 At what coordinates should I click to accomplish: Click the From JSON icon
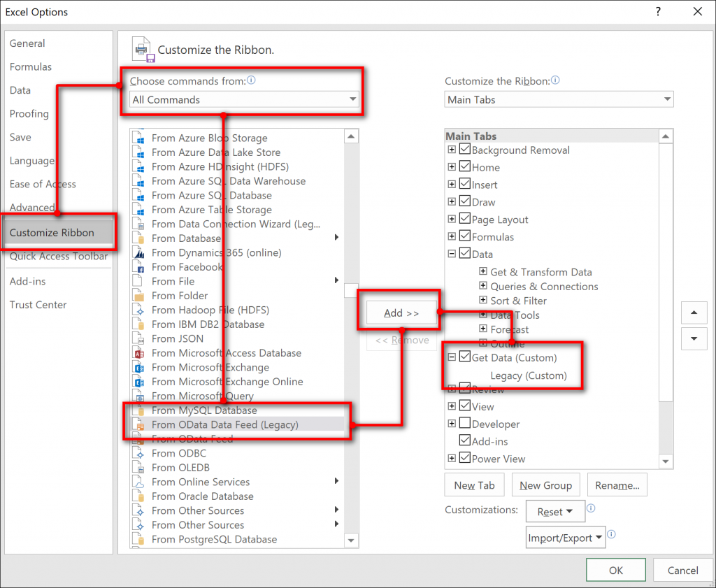click(138, 338)
